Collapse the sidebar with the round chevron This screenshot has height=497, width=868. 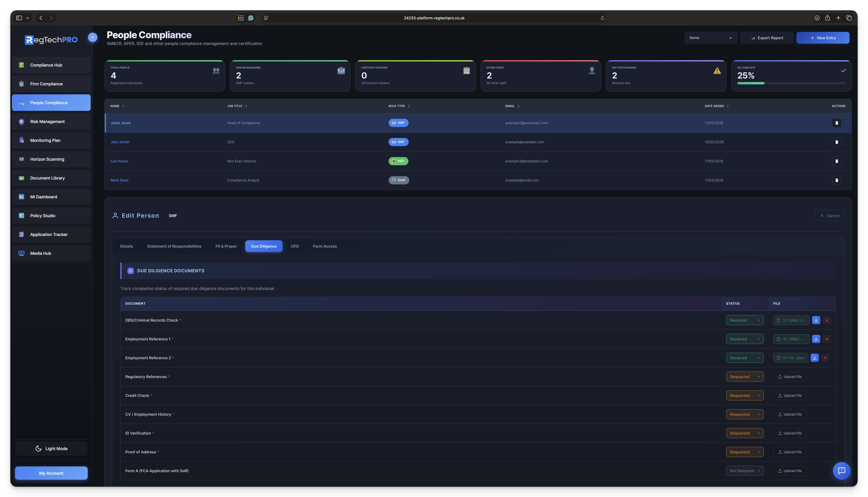coord(93,37)
